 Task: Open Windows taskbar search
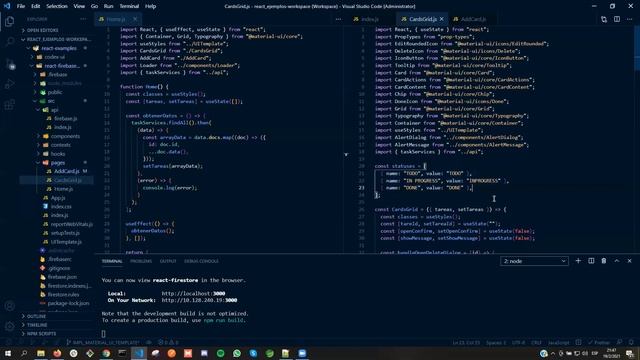[24, 353]
